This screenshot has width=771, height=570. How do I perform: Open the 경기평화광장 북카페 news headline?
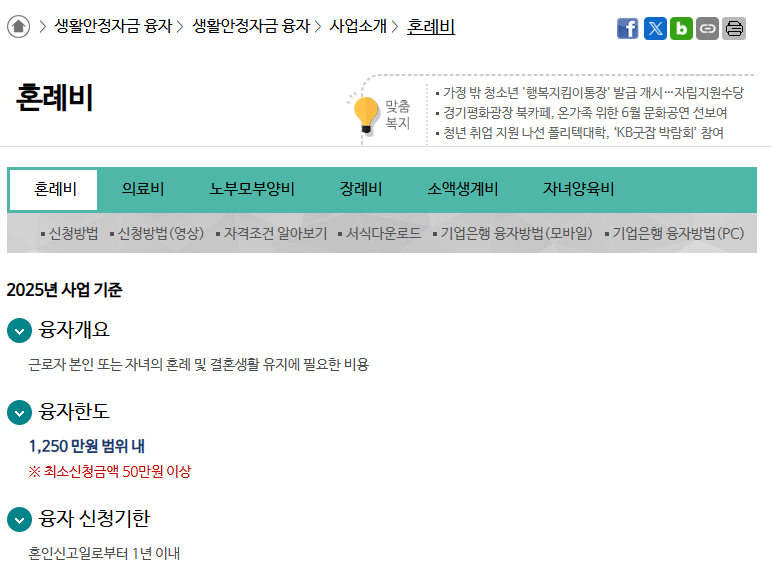tap(585, 112)
